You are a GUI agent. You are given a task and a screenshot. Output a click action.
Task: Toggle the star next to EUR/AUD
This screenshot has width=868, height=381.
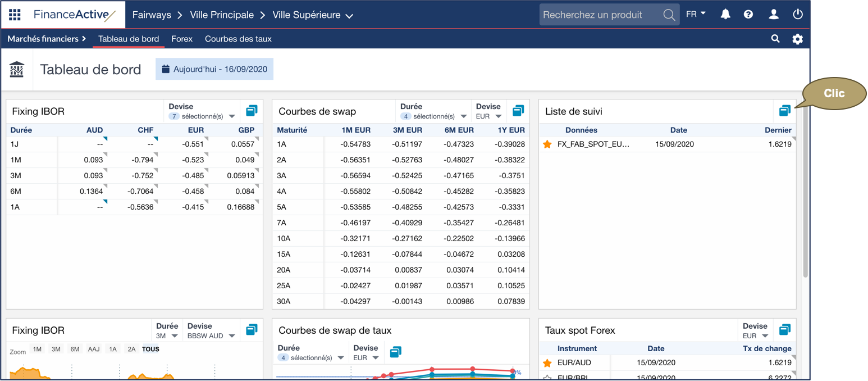click(547, 362)
